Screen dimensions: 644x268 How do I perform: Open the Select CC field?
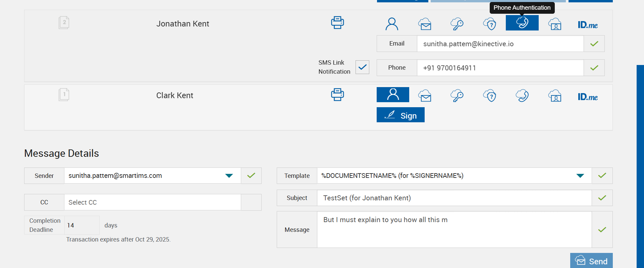(152, 202)
